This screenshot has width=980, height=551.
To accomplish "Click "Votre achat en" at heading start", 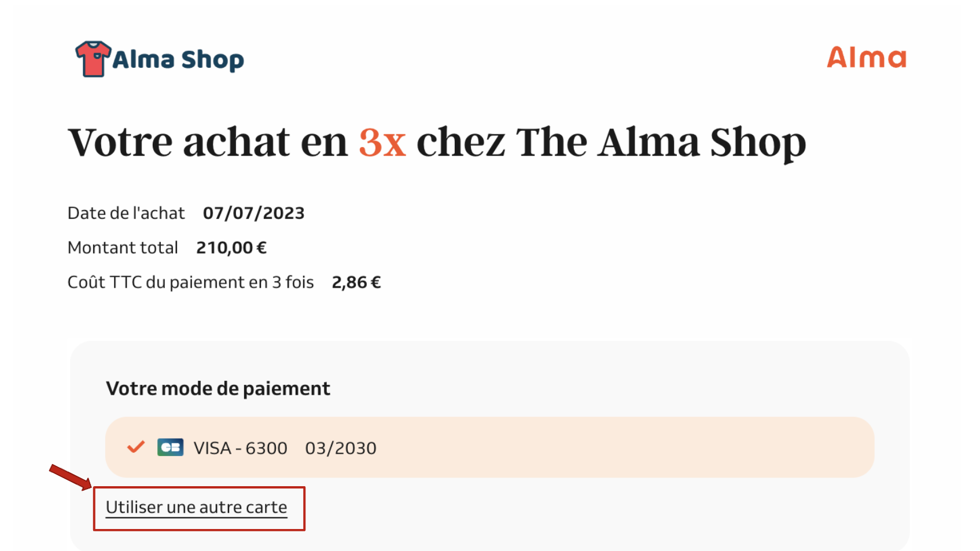I will (208, 142).
